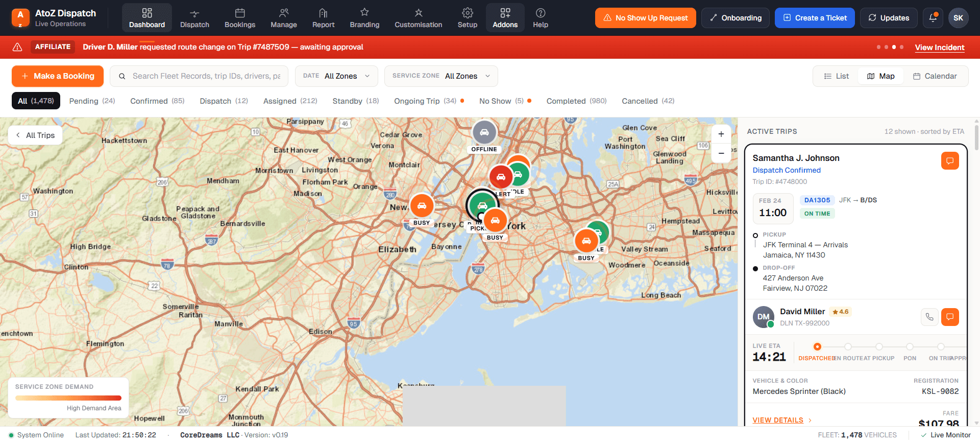Click BUSY vehicle marker near Newark
This screenshot has height=444, width=980.
(422, 206)
